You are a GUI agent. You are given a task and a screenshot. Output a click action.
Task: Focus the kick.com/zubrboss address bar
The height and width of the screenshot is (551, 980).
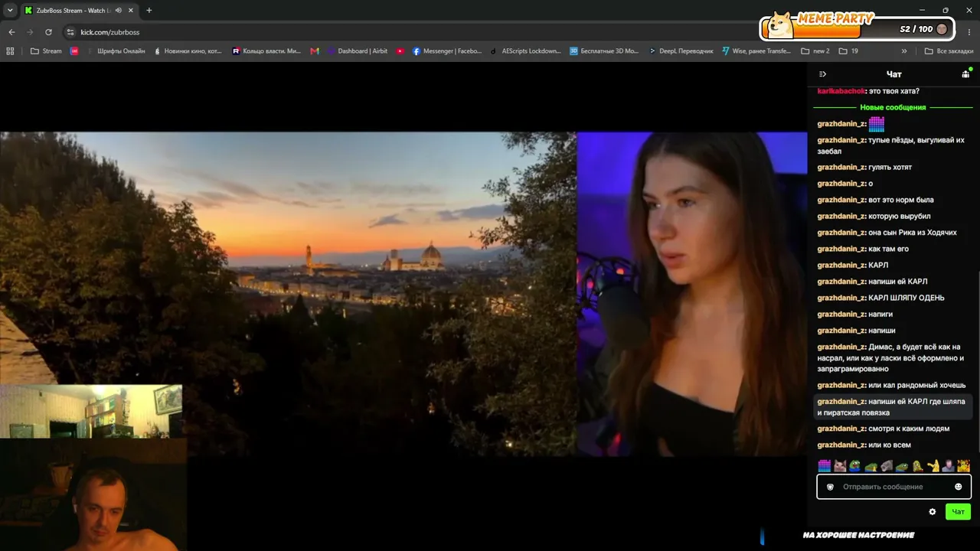pos(413,32)
